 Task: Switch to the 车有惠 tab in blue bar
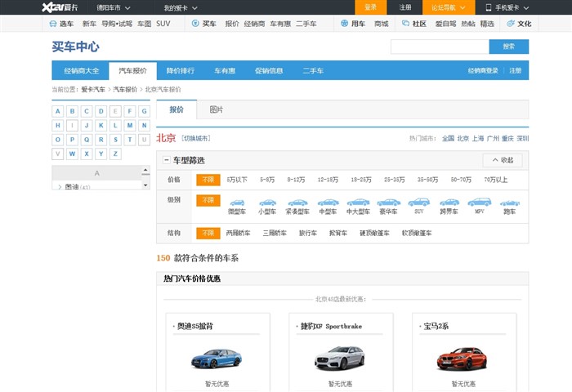(225, 71)
